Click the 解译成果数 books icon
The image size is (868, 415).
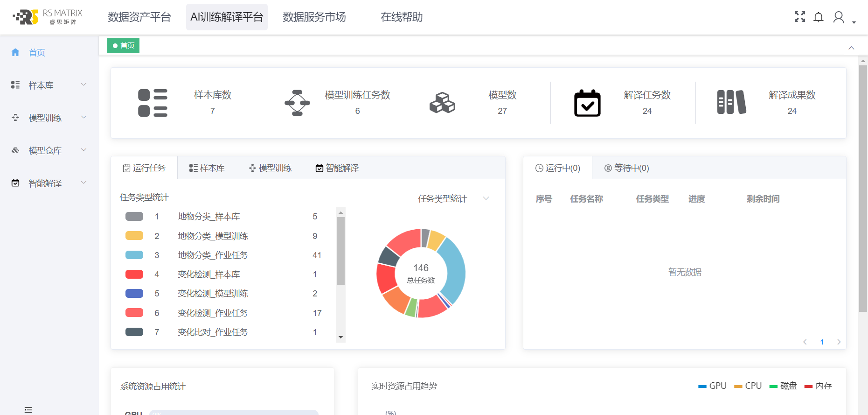point(731,102)
